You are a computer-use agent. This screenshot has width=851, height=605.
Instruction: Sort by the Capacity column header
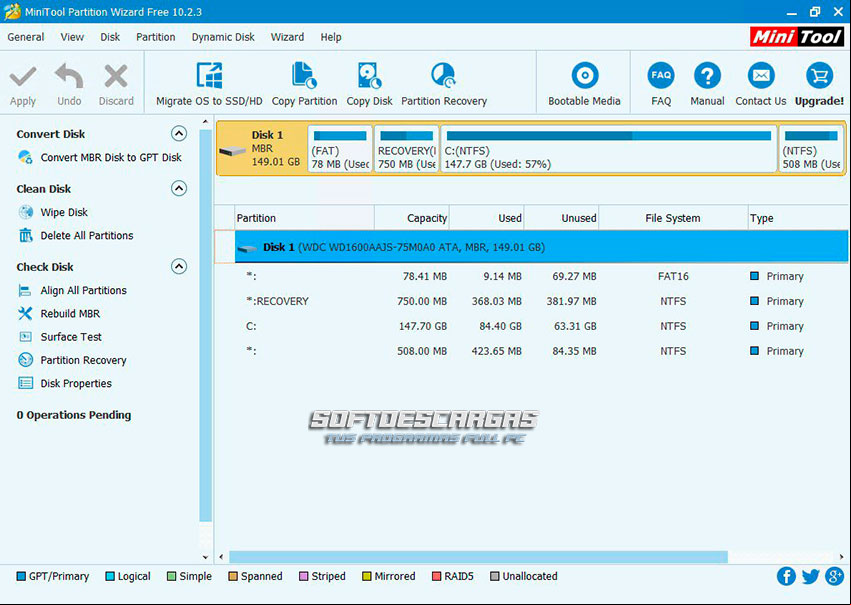pyautogui.click(x=412, y=218)
